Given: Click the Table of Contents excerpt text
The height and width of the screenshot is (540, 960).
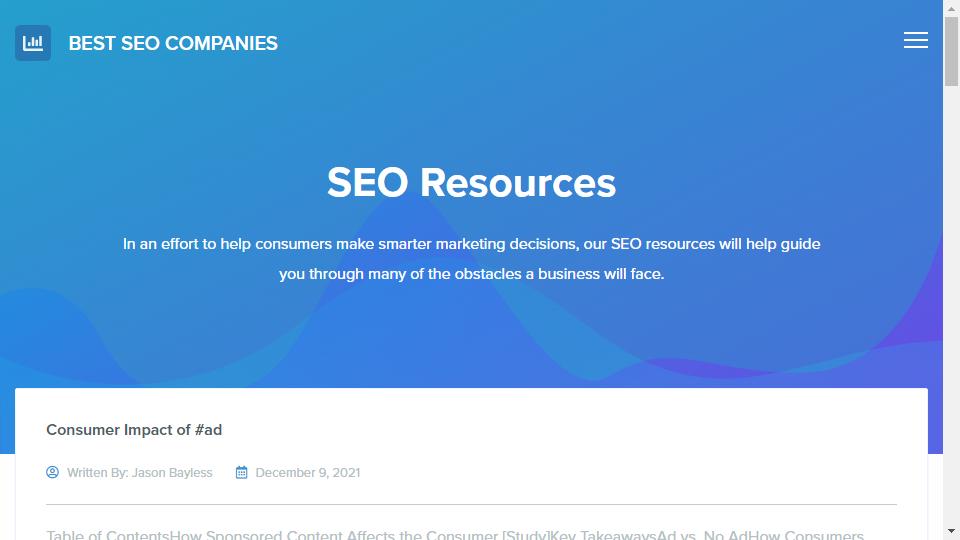Looking at the screenshot, I should [455, 534].
